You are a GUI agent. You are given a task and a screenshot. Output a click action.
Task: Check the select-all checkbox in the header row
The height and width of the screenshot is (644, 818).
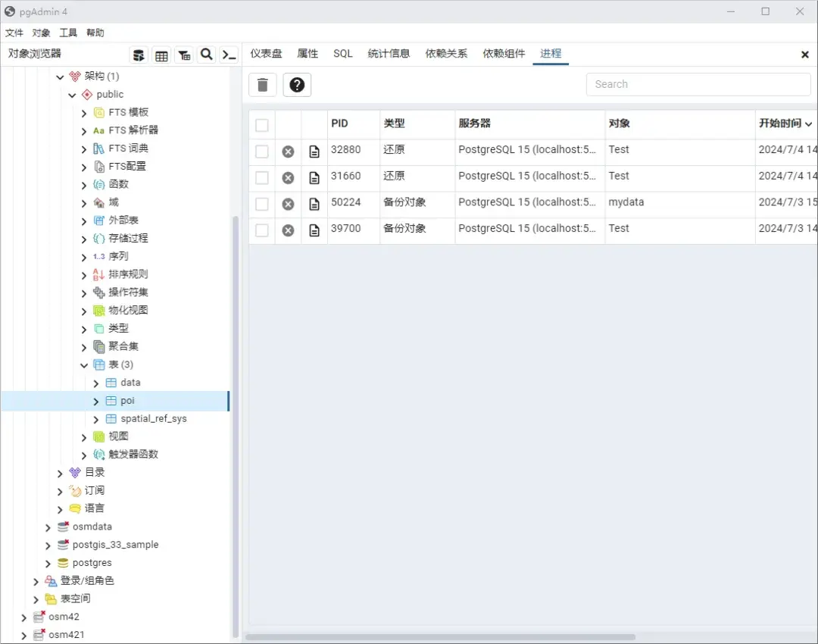(x=261, y=124)
